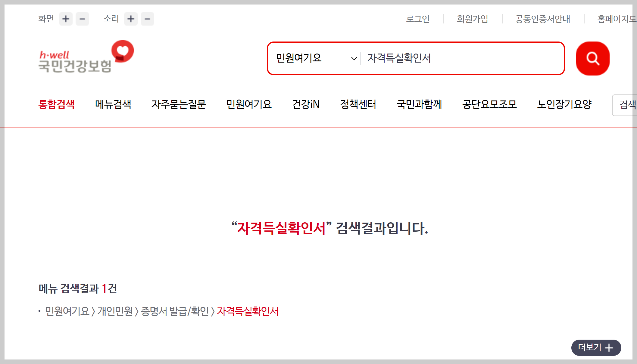Open the 자주묻는질문 tab
637x364 pixels.
(179, 104)
